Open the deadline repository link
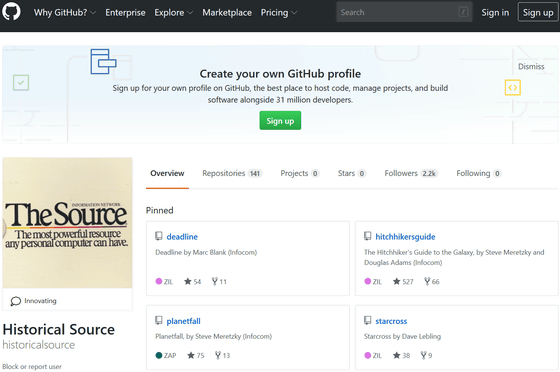Image resolution: width=560 pixels, height=372 pixels. (x=182, y=237)
